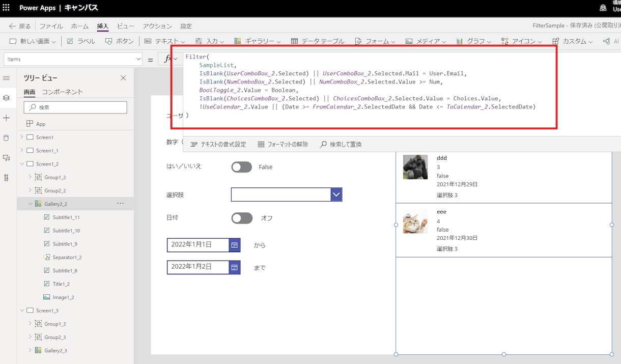Open the 選択肢 combo box dropdown
Viewport: 621px width, 364px height.
tap(336, 194)
